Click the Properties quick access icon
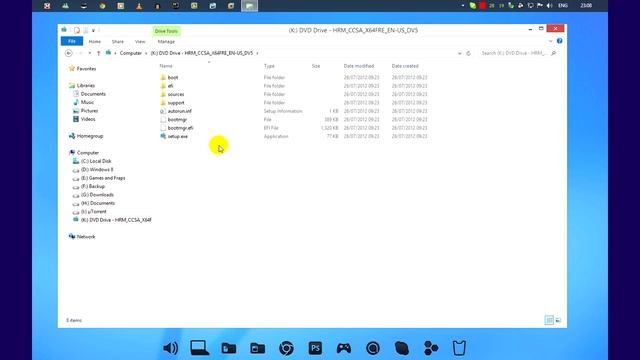Image resolution: width=640 pixels, height=360 pixels. click(77, 30)
